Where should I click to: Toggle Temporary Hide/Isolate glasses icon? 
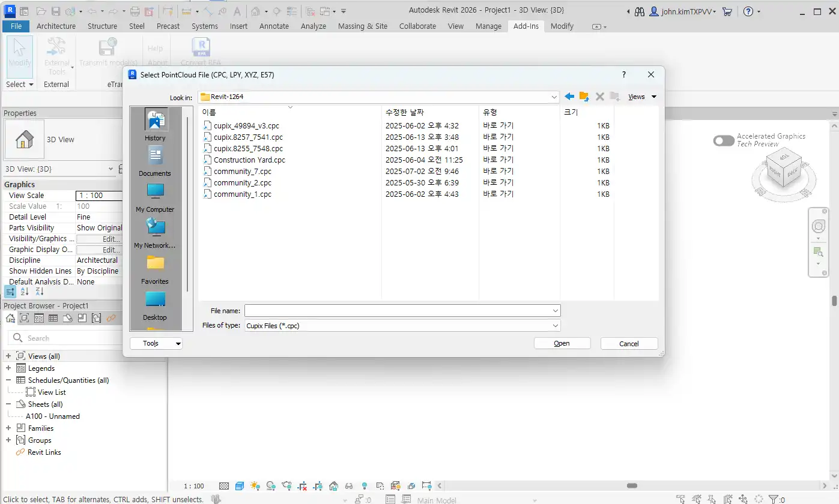349,486
